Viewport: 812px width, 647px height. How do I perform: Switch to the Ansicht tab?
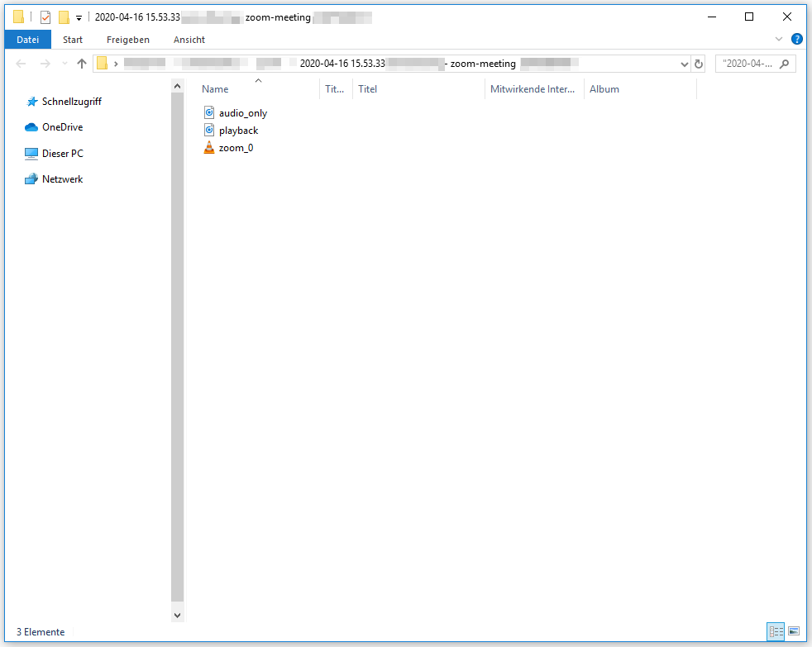[x=189, y=40]
